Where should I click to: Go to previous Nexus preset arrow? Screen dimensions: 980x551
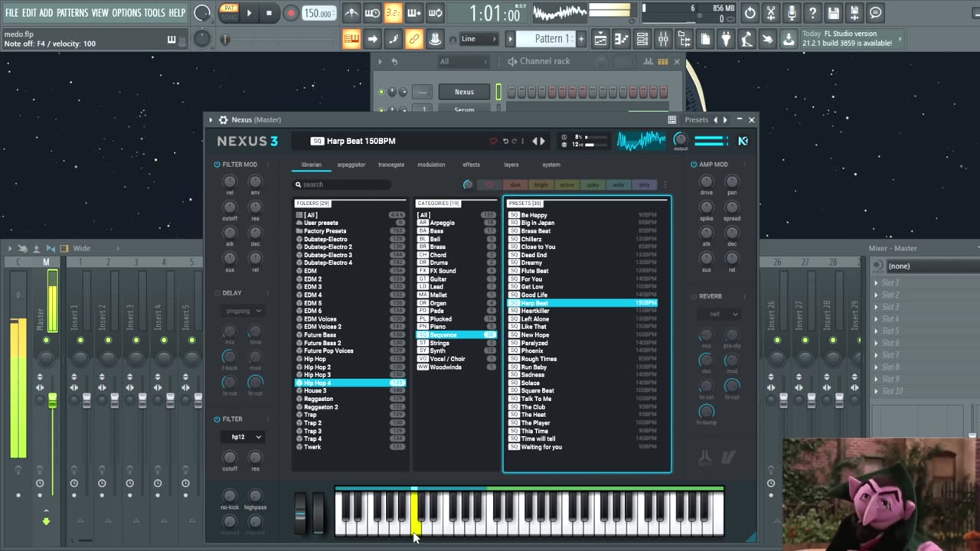click(x=535, y=141)
